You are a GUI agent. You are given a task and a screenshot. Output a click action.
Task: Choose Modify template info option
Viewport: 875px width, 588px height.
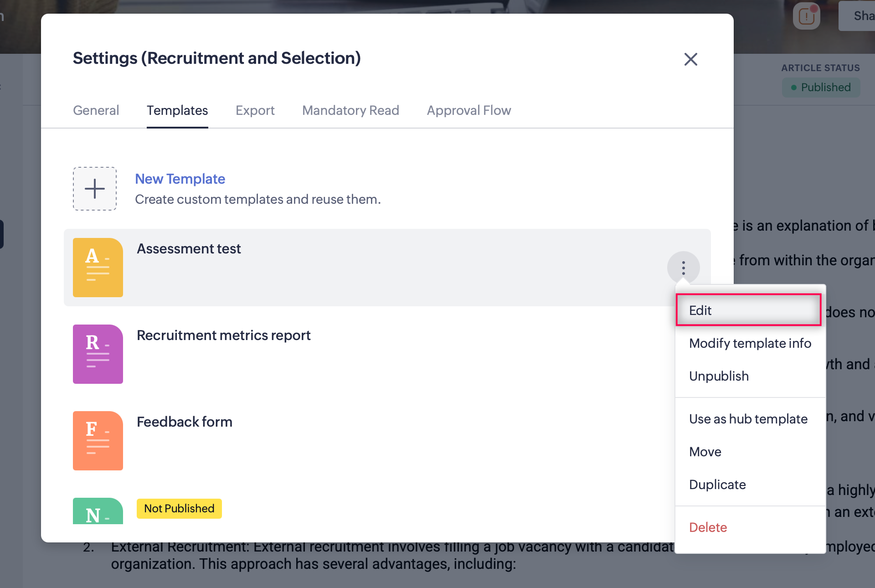point(750,343)
